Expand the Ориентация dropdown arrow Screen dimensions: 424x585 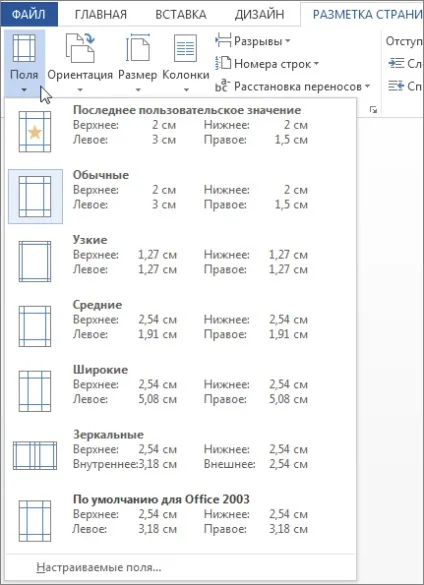tap(80, 90)
